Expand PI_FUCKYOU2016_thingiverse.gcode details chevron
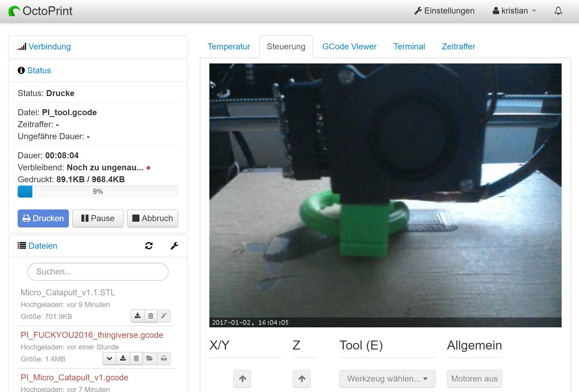579x392 pixels. 109,358
